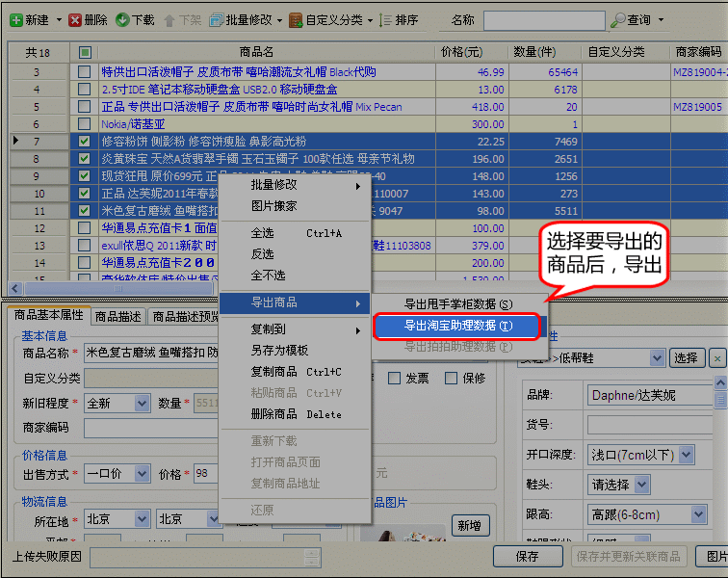Open the 出售方式 一口价 dropdown
Screen dimensions: 728x578
pos(142,474)
